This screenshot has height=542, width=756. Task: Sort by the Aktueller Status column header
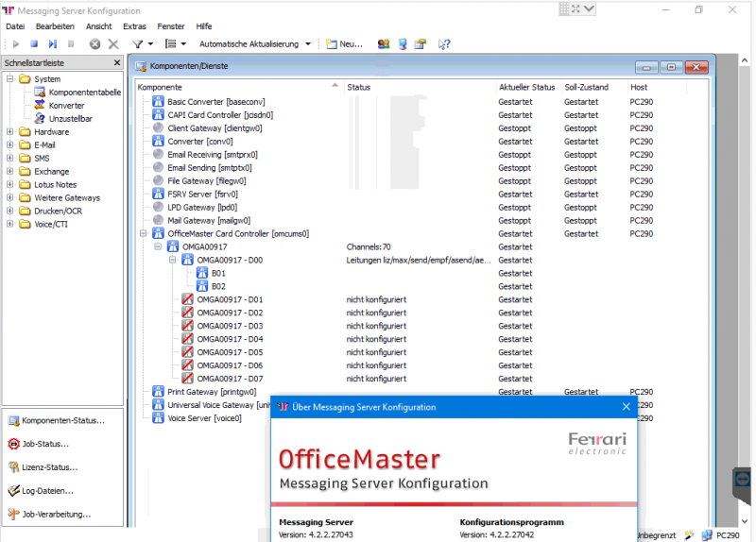tap(527, 87)
